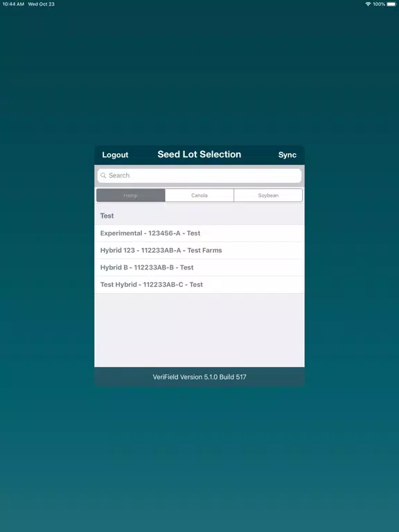Switch to the Canola segment
This screenshot has width=399, height=532.
click(x=199, y=195)
